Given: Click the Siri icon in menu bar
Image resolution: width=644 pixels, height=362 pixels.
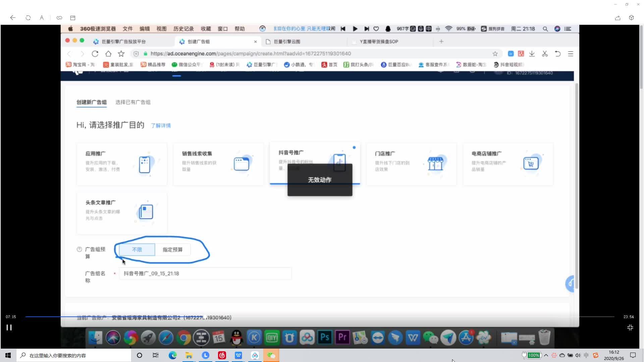Looking at the screenshot, I should coord(557,29).
